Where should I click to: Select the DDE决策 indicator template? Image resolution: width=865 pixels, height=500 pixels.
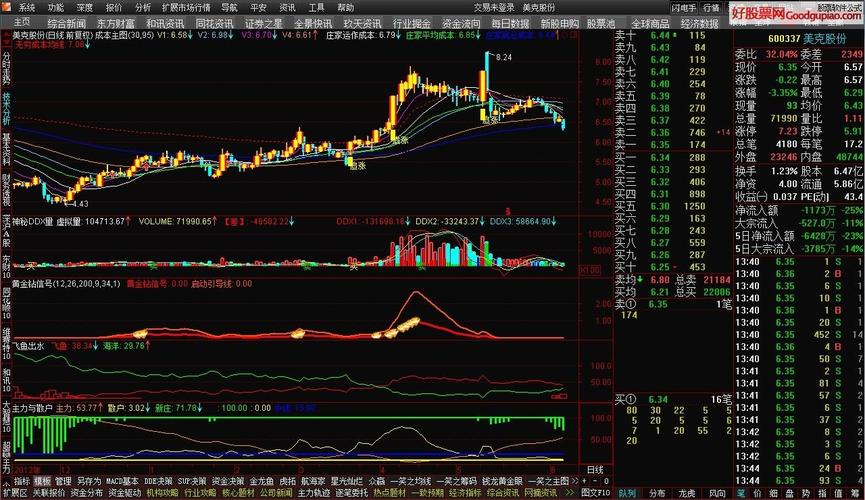158,481
